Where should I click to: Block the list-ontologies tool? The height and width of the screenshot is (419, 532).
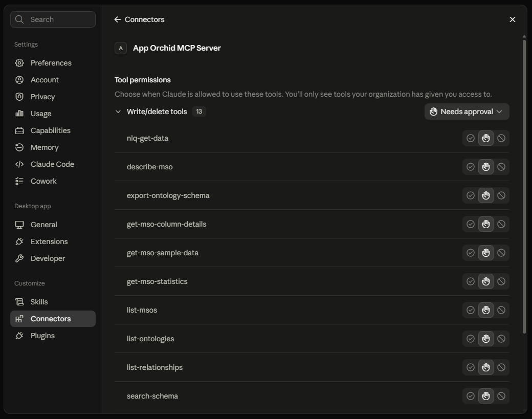(501, 339)
